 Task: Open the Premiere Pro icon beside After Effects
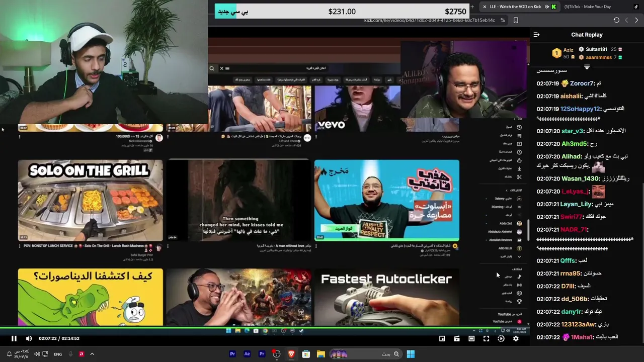(232, 354)
